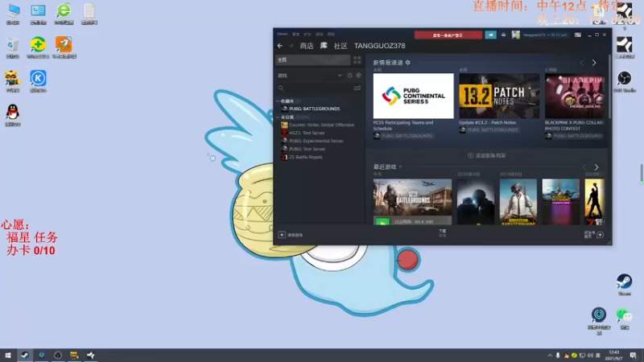Screen dimensions: 644x362
Task: Click the 添加游戏 add game button
Action: coord(291,235)
